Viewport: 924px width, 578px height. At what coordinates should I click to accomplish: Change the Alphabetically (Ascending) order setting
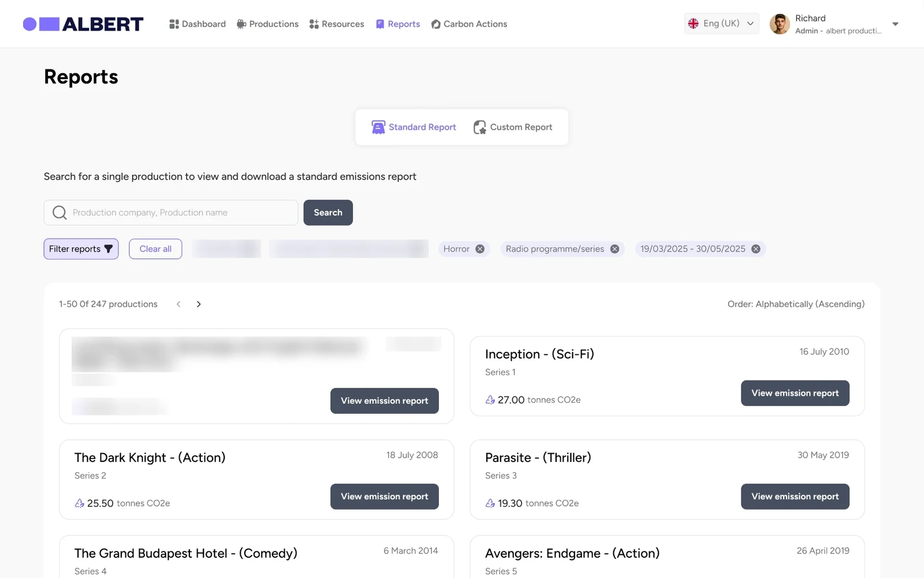[796, 304]
